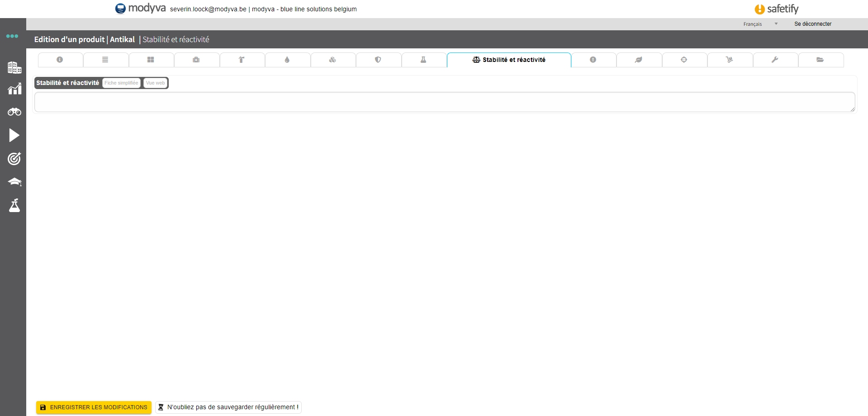The height and width of the screenshot is (416, 868).
Task: Click Se déconnecter link
Action: pyautogui.click(x=813, y=24)
